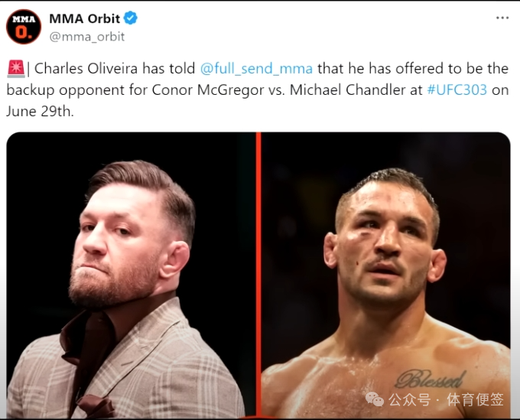Screen dimensions: 520x420
Task: Click the 公众号 label in watermark
Action: [x=409, y=399]
